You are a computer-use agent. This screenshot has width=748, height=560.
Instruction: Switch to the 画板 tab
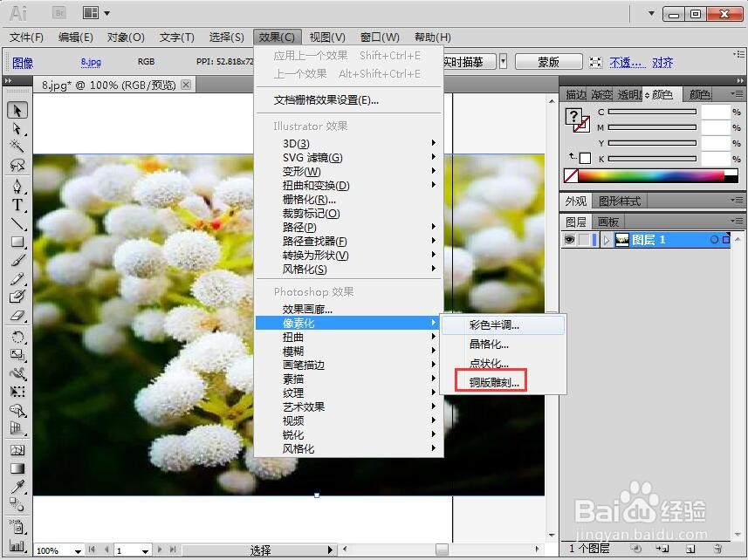(x=608, y=221)
